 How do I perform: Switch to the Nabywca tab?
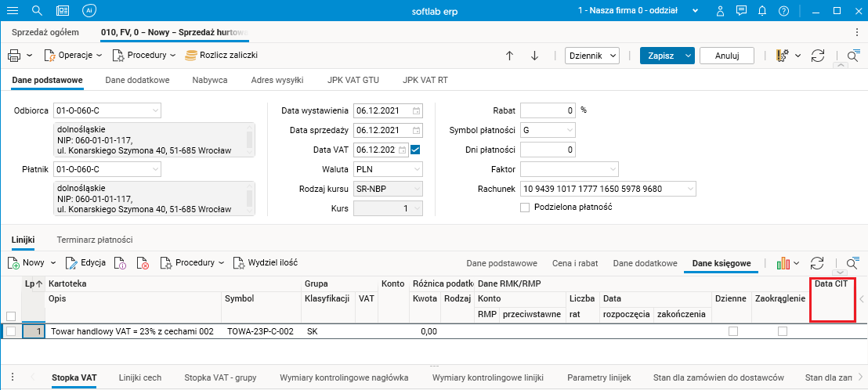pyautogui.click(x=210, y=80)
